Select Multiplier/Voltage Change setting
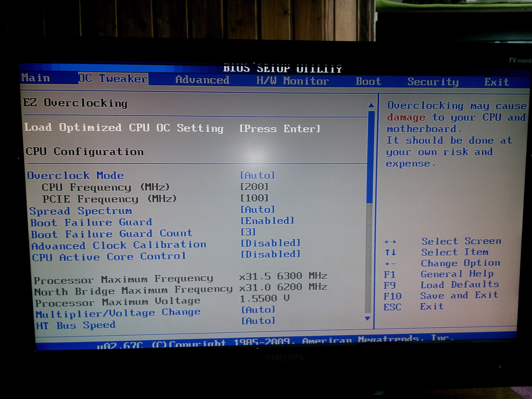 pyautogui.click(x=118, y=313)
